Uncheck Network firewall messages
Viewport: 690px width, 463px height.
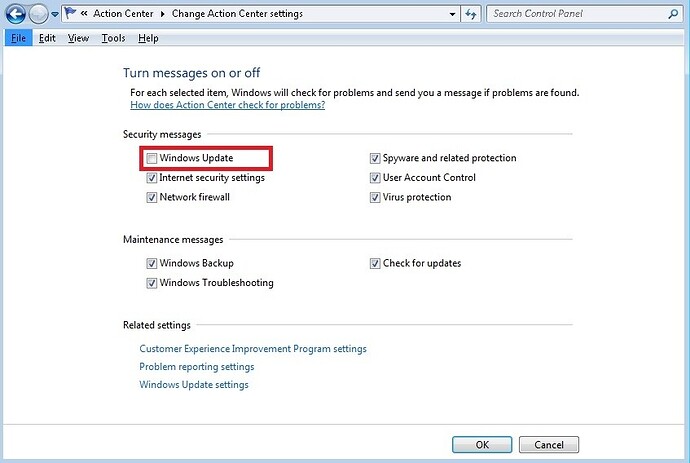(151, 197)
